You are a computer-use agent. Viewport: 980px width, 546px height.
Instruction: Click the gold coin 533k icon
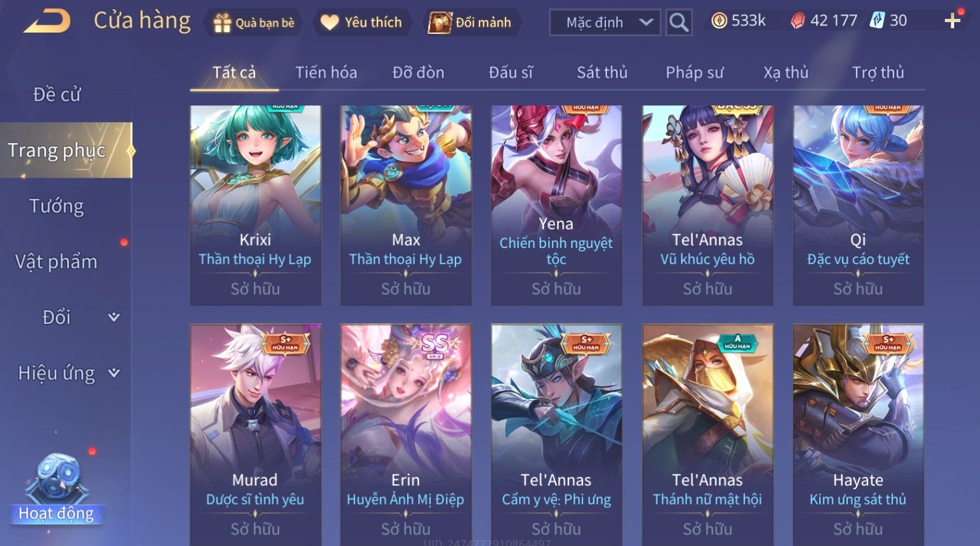pos(718,21)
